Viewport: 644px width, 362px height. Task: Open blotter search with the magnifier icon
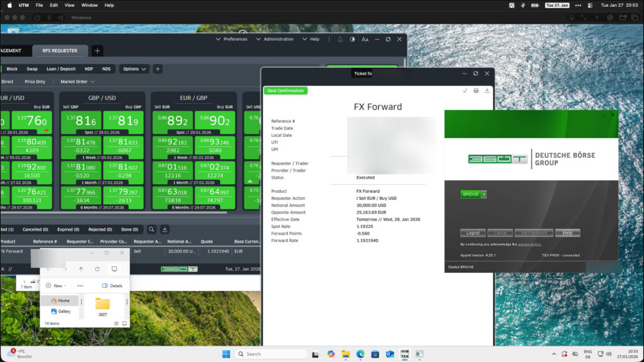tap(152, 229)
